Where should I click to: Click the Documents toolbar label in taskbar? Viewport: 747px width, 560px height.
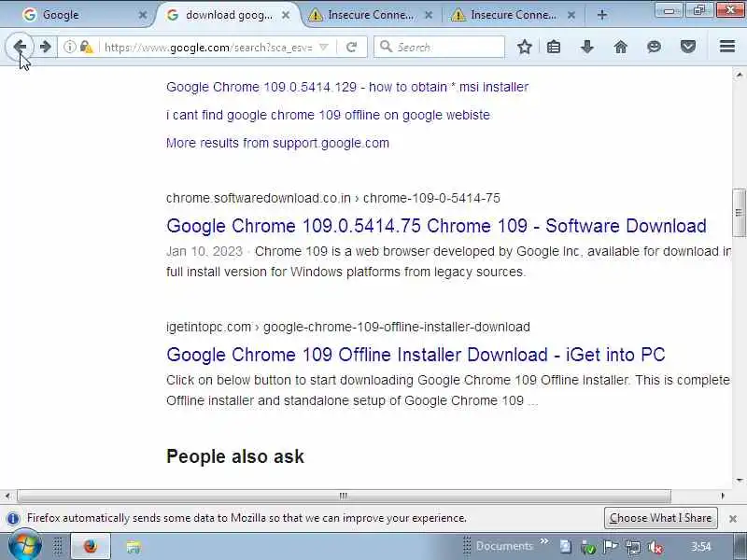tap(504, 546)
